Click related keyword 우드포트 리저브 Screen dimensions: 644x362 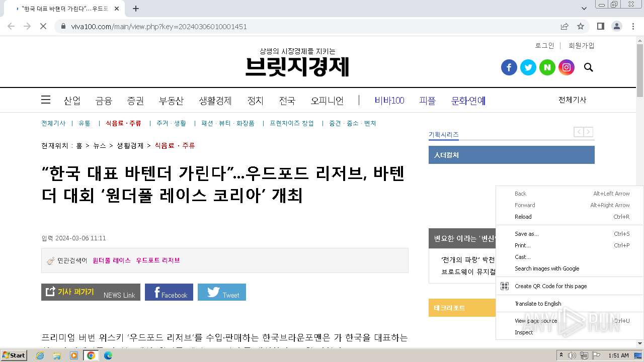coord(158,260)
